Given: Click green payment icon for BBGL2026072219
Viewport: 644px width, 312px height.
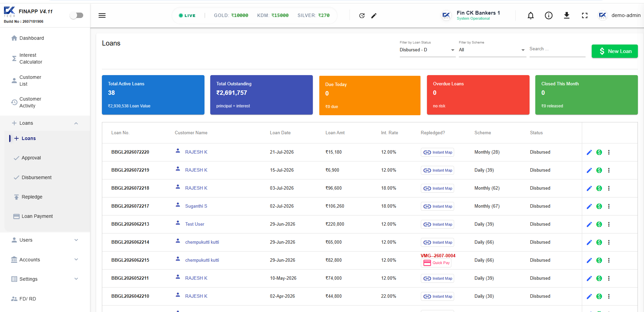Looking at the screenshot, I should coord(599,170).
